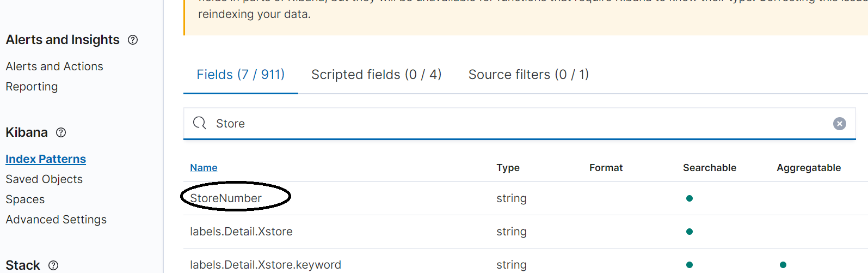Clear the Store search filter
Screen dimensions: 868x273
[x=839, y=124]
